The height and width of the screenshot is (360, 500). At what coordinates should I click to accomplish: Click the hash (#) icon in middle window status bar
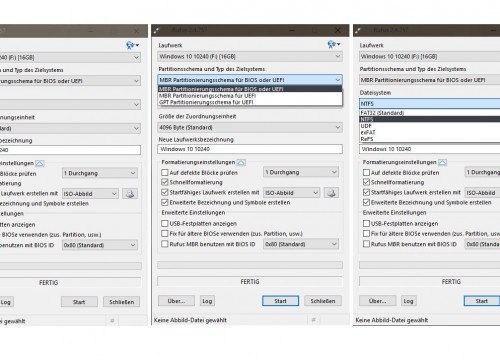(313, 320)
